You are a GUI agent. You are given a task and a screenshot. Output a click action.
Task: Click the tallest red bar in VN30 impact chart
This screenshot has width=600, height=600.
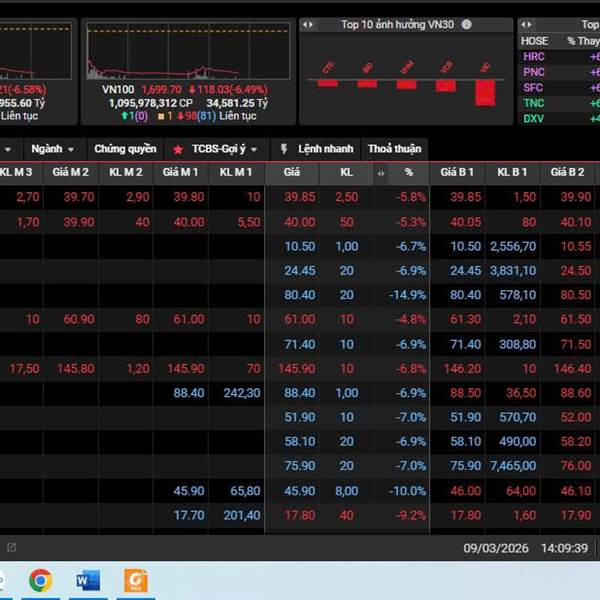pos(485,93)
